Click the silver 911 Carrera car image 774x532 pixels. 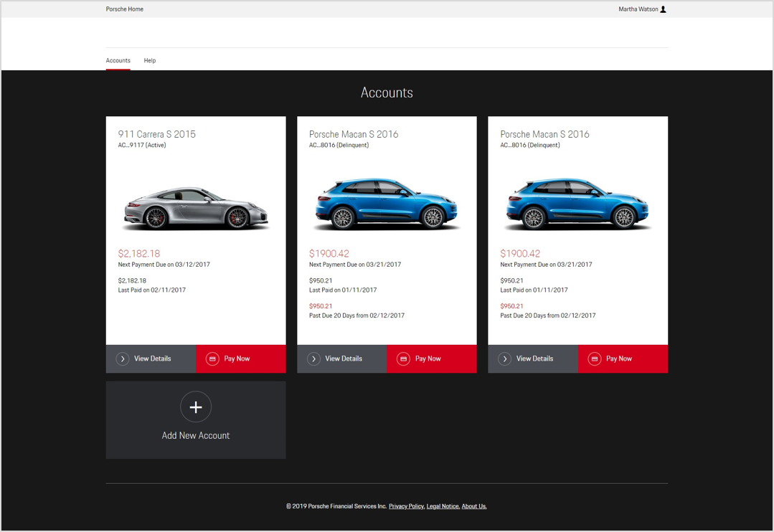tap(196, 208)
